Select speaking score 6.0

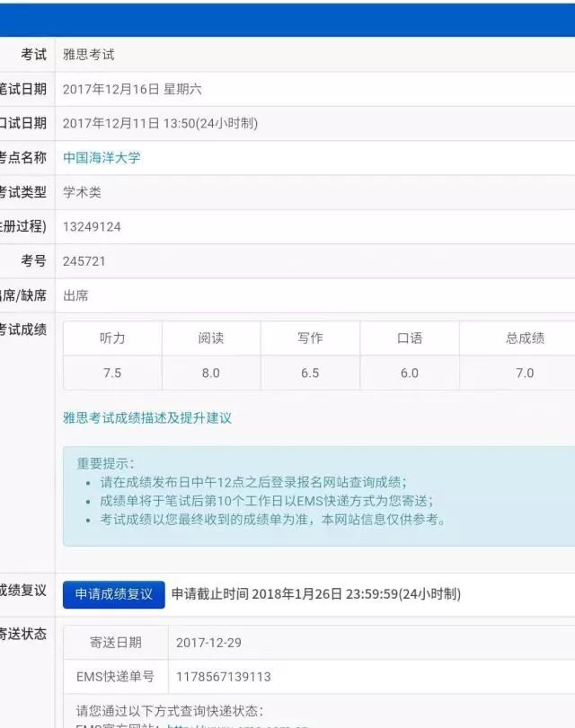[410, 373]
